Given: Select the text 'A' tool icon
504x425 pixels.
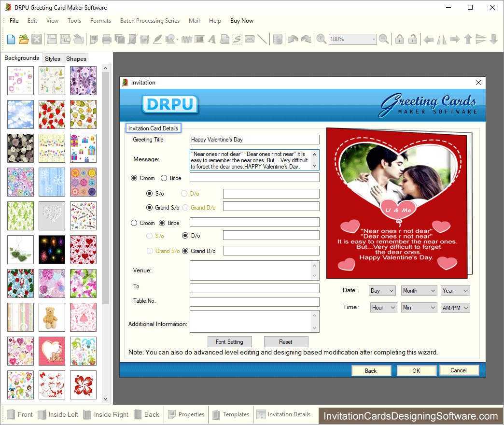Looking at the screenshot, I should tap(211, 39).
